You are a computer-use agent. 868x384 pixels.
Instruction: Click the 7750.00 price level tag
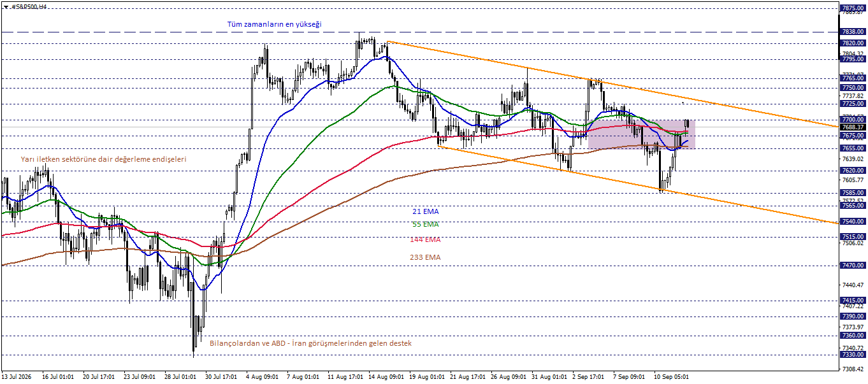tap(853, 88)
